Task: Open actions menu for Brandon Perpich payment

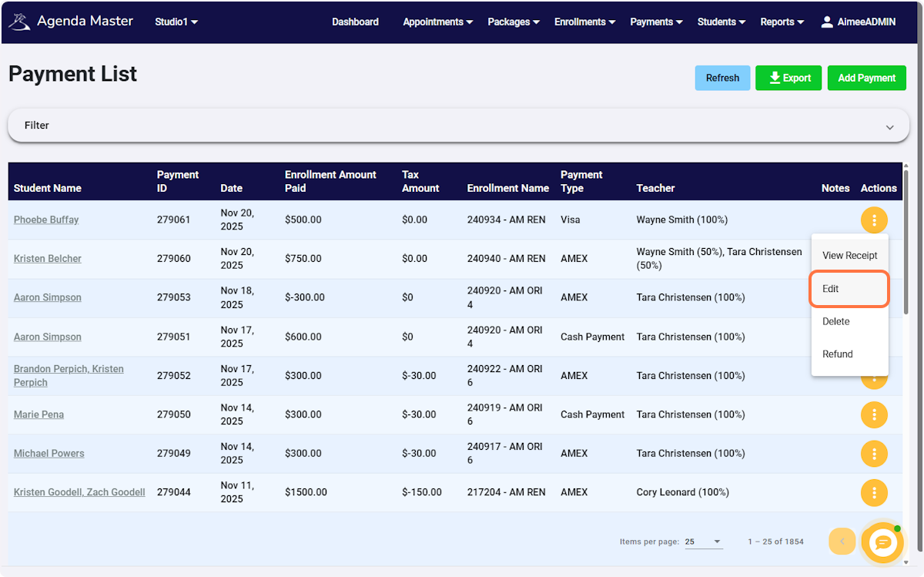Action: [x=874, y=375]
